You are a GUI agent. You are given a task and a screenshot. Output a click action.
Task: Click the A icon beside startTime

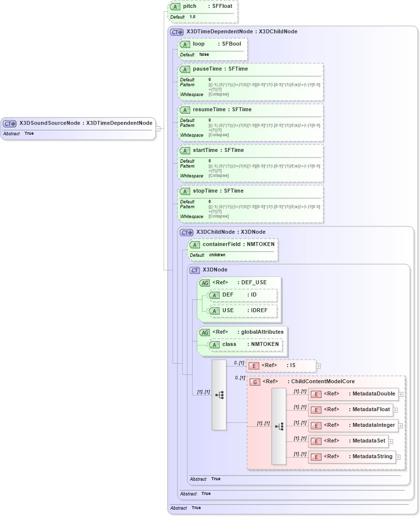click(x=185, y=151)
